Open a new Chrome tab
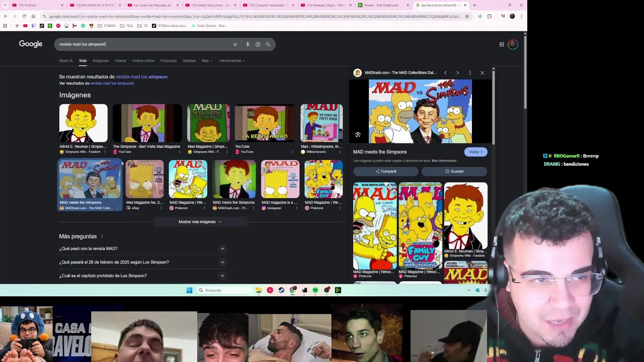Image resolution: width=644 pixels, height=362 pixels. [x=474, y=5]
